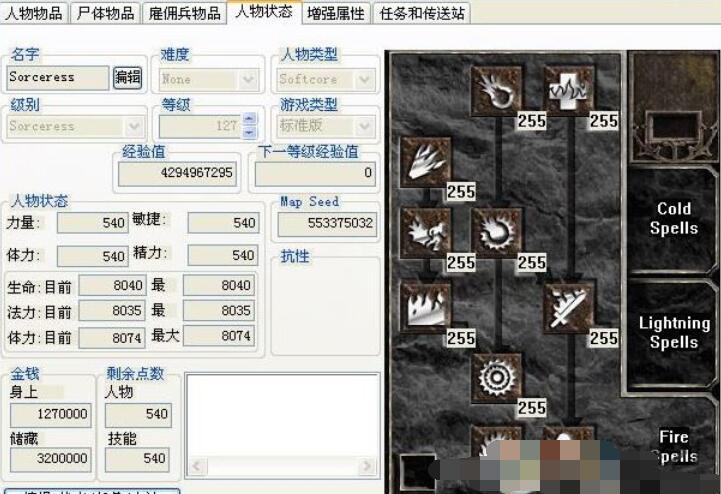This screenshot has height=494, width=721.
Task: Click inside the empty white text box
Action: [x=282, y=416]
